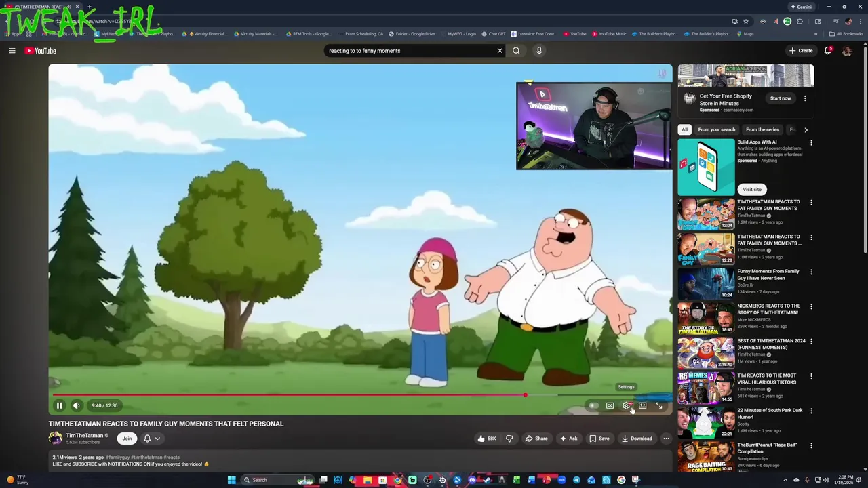Share this video

point(536,439)
